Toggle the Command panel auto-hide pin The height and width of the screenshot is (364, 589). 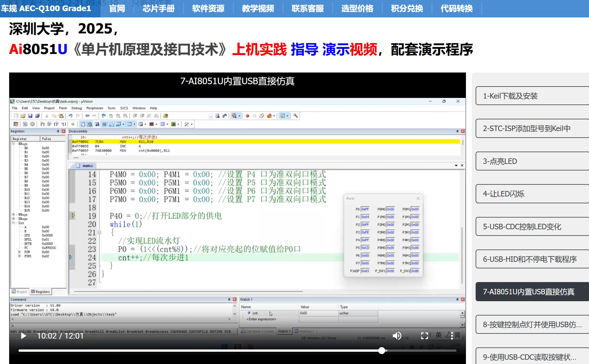tap(229, 299)
